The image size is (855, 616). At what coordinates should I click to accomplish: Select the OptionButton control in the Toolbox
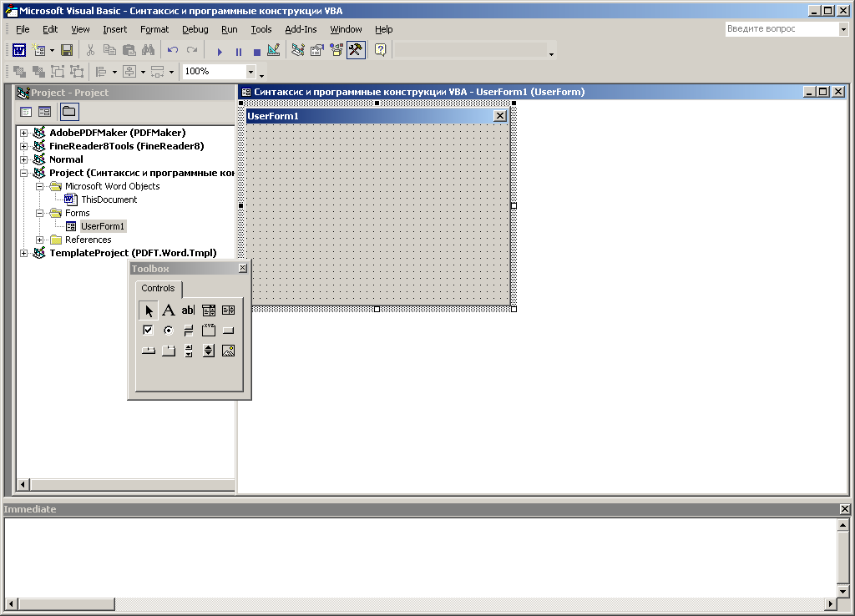(169, 331)
